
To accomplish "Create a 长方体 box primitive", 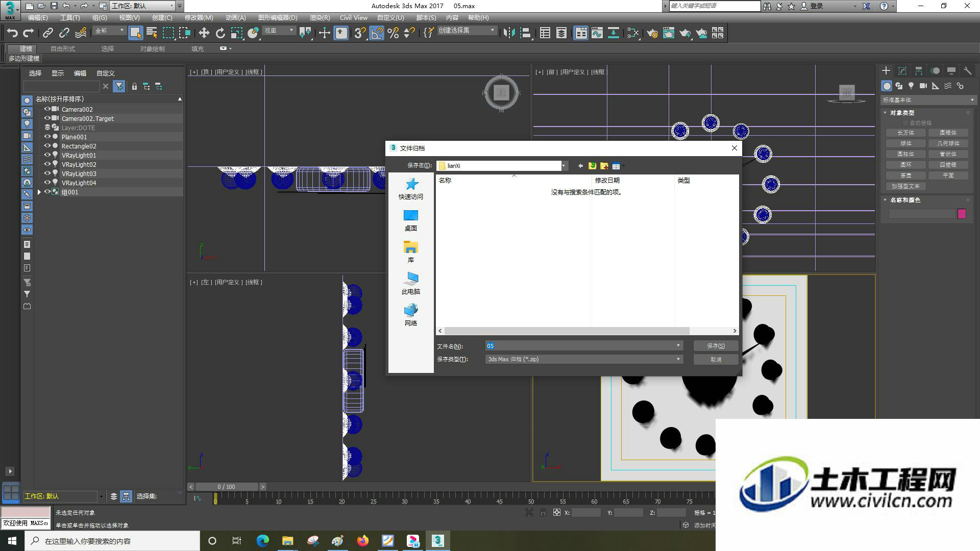I will pyautogui.click(x=906, y=133).
